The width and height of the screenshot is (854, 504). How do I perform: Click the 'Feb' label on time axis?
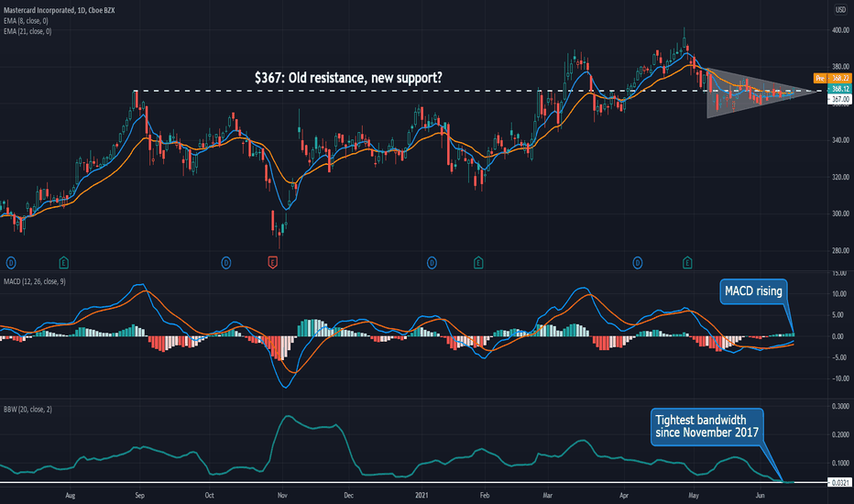(485, 495)
